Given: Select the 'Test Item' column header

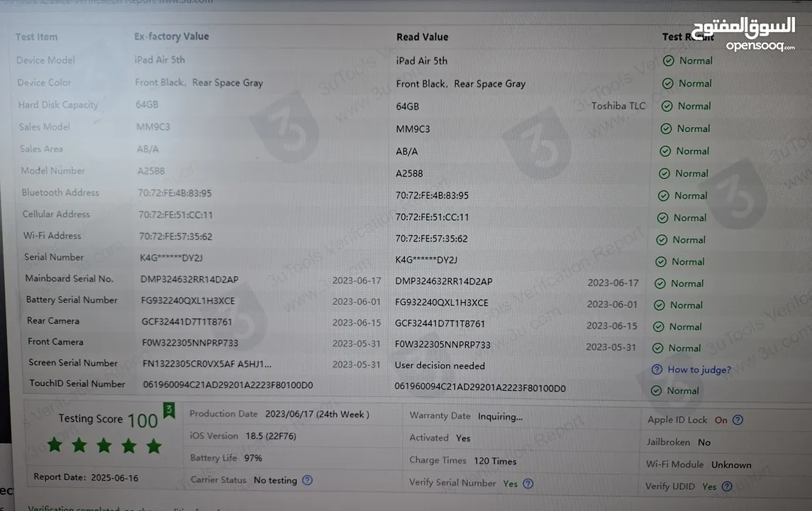Looking at the screenshot, I should point(36,37).
